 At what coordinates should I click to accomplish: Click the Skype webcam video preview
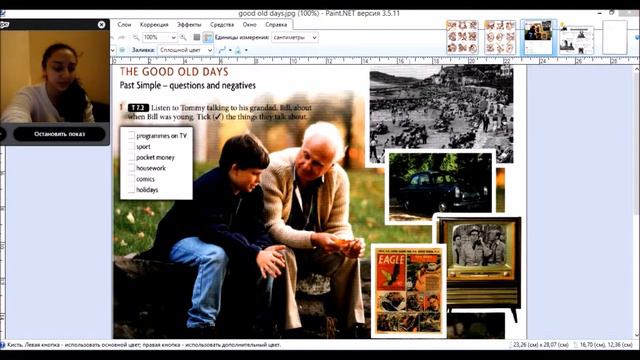click(x=55, y=76)
